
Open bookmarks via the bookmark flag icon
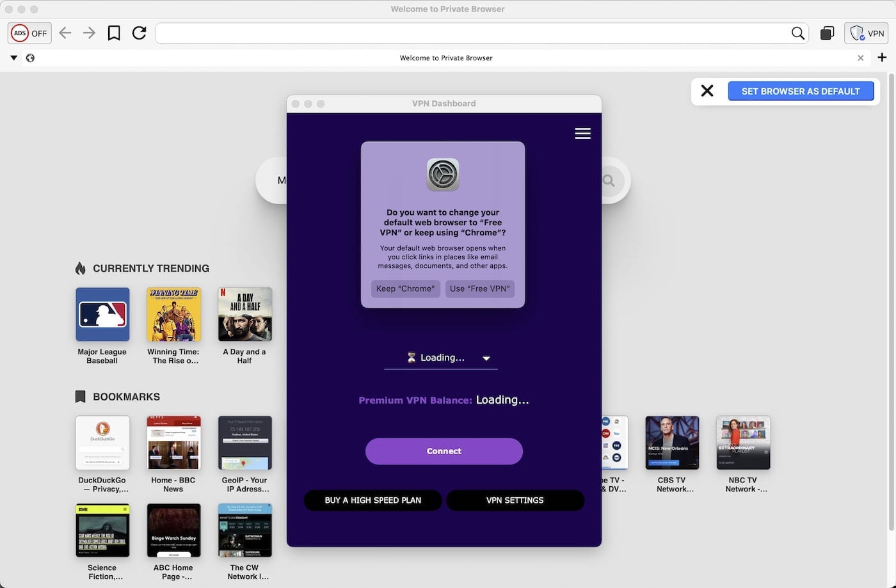pyautogui.click(x=113, y=33)
